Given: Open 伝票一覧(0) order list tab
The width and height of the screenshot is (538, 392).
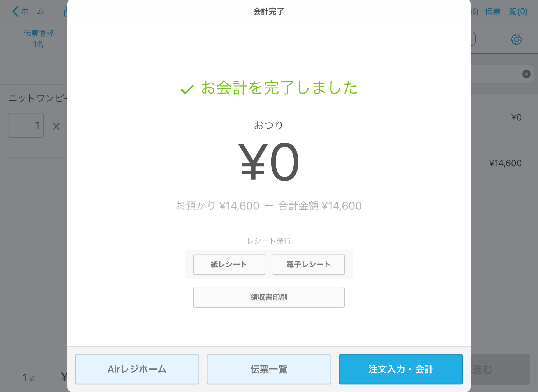Looking at the screenshot, I should point(505,11).
